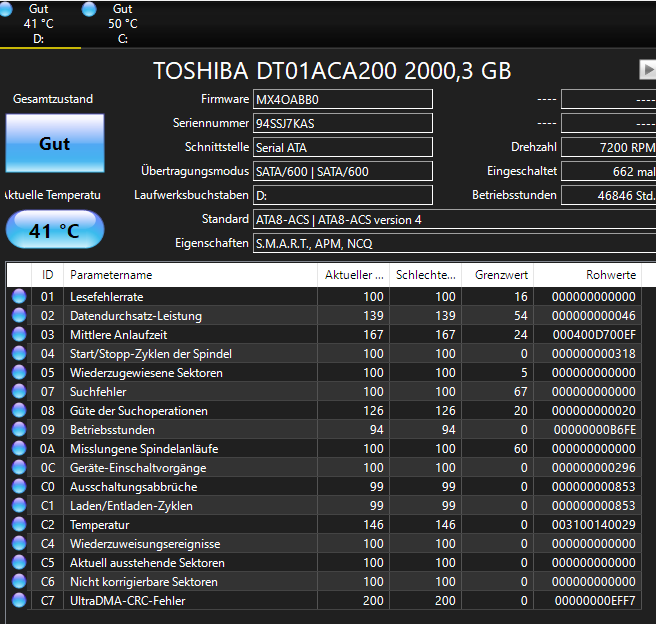This screenshot has height=624, width=656.
Task: Click the status icon for row C2 Temperatur
Action: (x=19, y=524)
